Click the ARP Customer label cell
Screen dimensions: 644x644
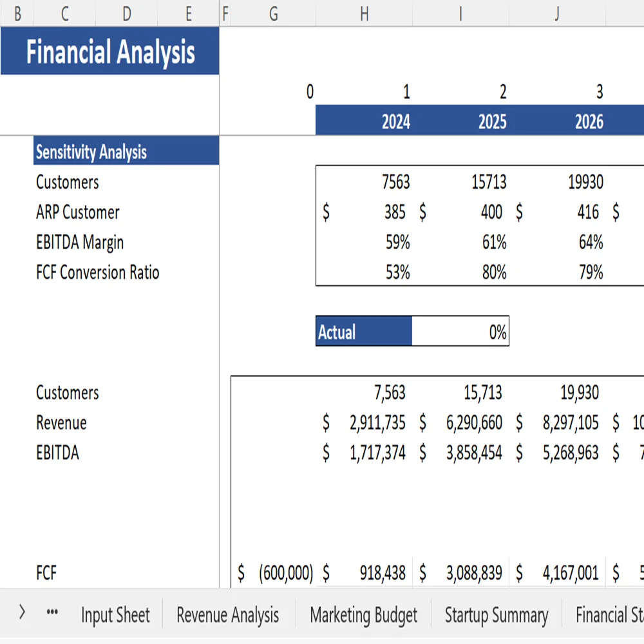pos(77,213)
